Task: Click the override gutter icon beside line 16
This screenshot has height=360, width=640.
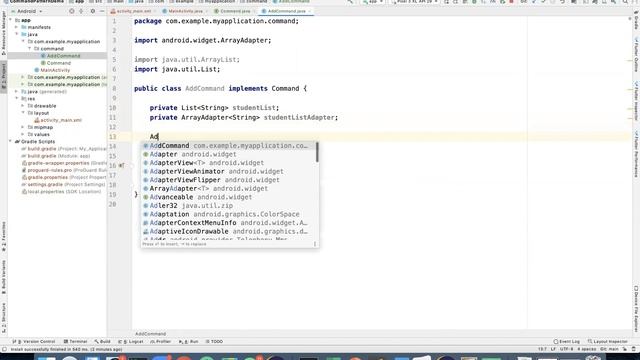Action: pos(122,166)
